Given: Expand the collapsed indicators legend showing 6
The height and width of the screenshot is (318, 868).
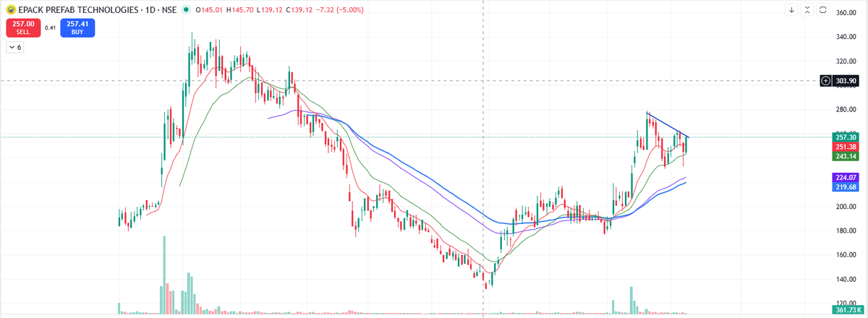Looking at the screenshot, I should 15,47.
